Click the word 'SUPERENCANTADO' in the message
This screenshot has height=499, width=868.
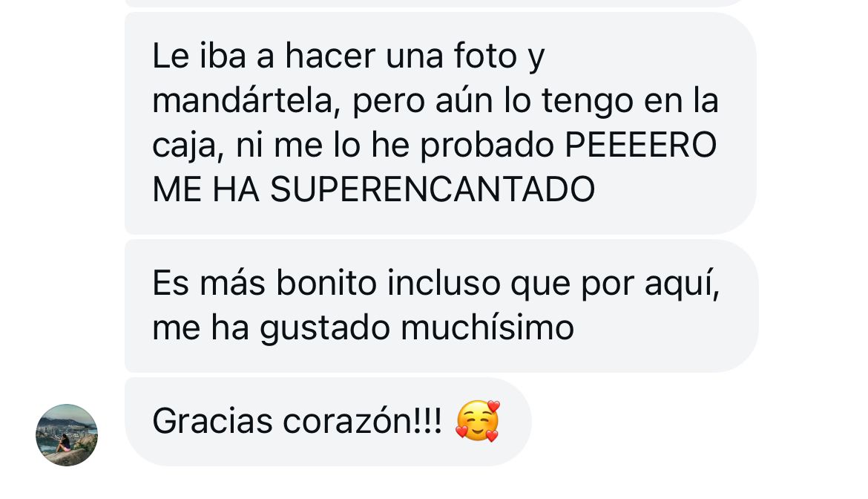coord(433,189)
